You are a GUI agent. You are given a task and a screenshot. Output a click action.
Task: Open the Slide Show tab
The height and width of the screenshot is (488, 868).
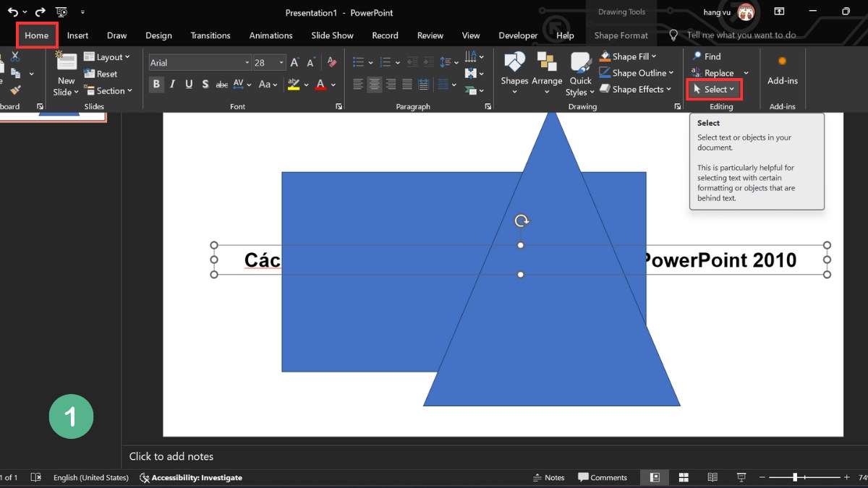click(332, 35)
